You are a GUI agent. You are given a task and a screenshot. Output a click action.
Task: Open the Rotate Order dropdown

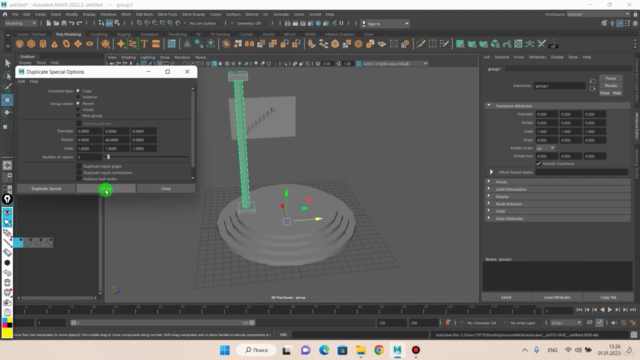pyautogui.click(x=545, y=148)
